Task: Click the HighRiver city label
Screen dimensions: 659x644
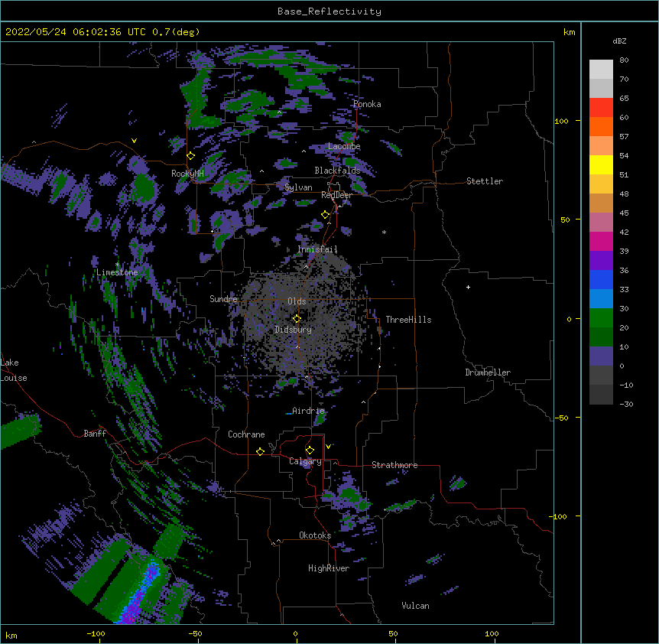Action: (329, 568)
